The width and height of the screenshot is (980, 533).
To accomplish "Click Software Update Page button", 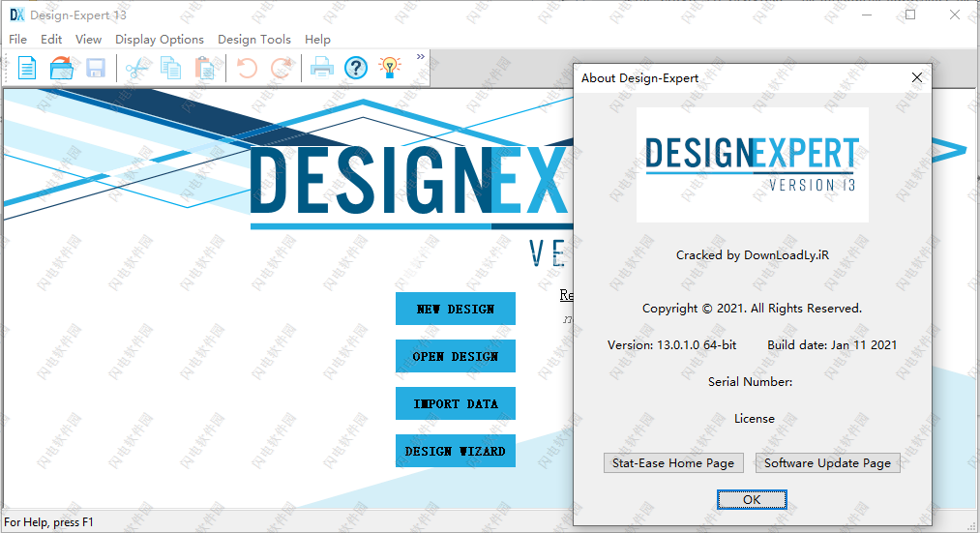I will pos(827,463).
